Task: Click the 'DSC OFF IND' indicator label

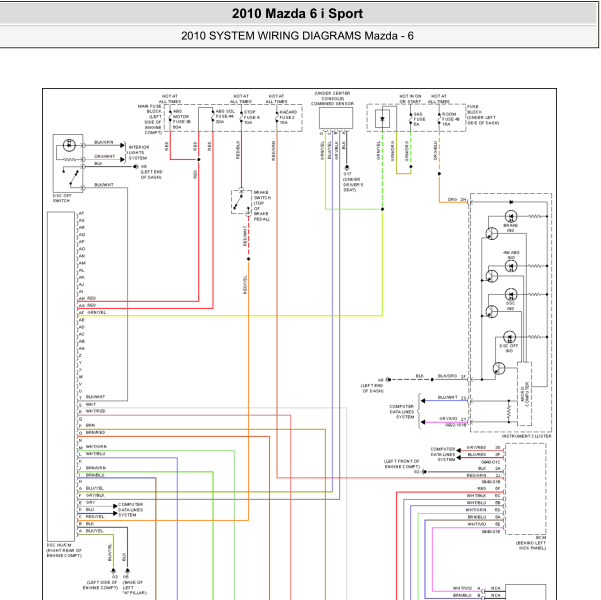Action: (509, 348)
